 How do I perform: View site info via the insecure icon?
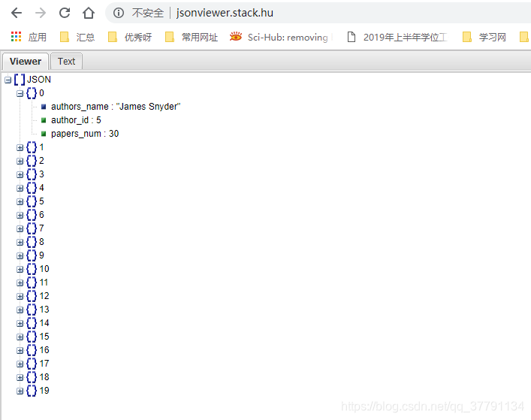(x=119, y=13)
